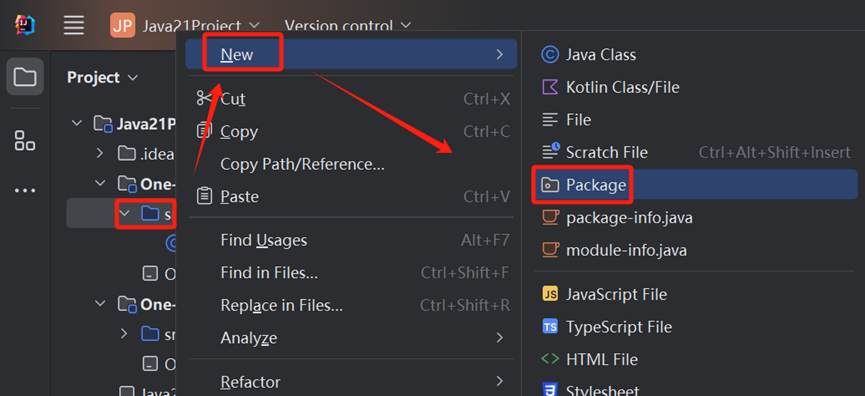This screenshot has width=865, height=396.
Task: Click the HTML File angle-bracket icon
Action: [550, 359]
